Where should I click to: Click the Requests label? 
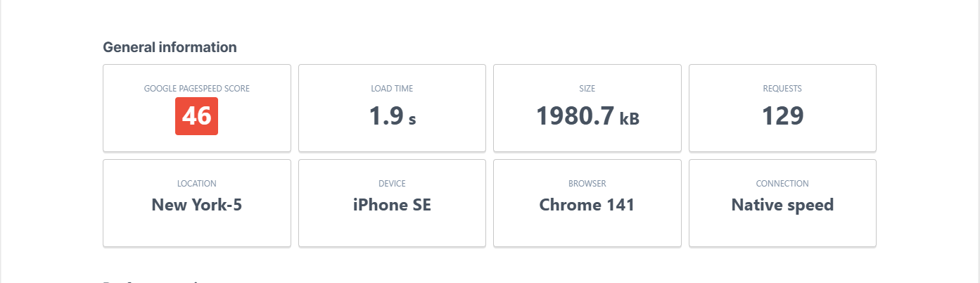pyautogui.click(x=782, y=89)
